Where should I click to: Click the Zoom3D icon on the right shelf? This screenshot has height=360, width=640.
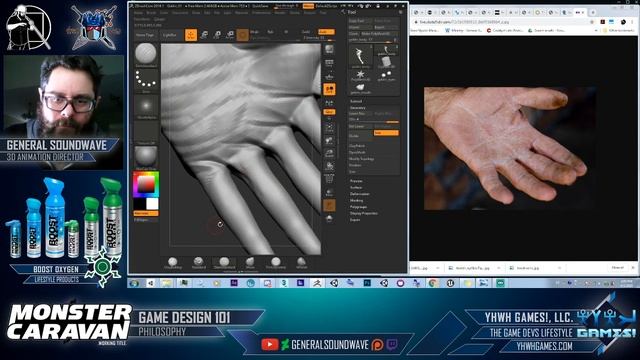[x=329, y=153]
